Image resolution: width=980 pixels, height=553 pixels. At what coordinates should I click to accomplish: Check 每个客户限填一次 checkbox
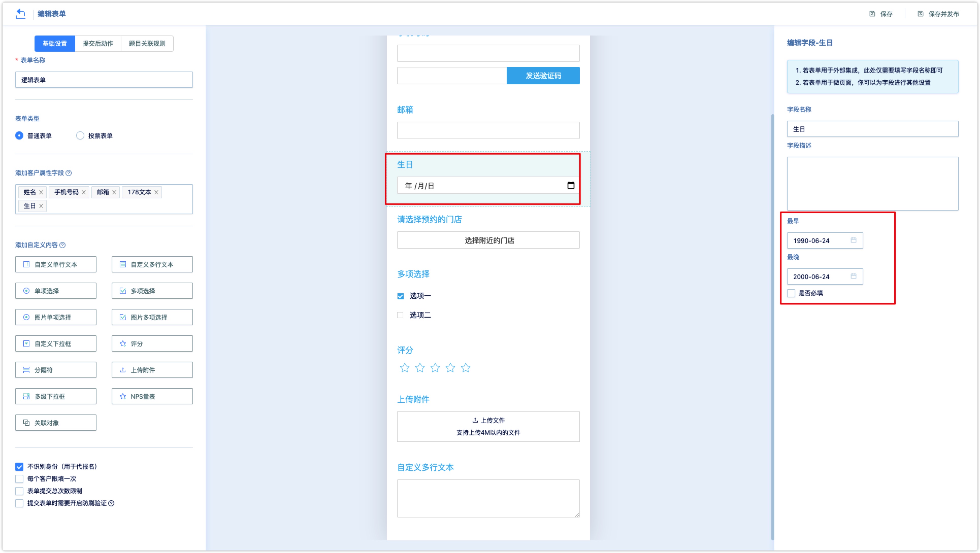coord(19,479)
